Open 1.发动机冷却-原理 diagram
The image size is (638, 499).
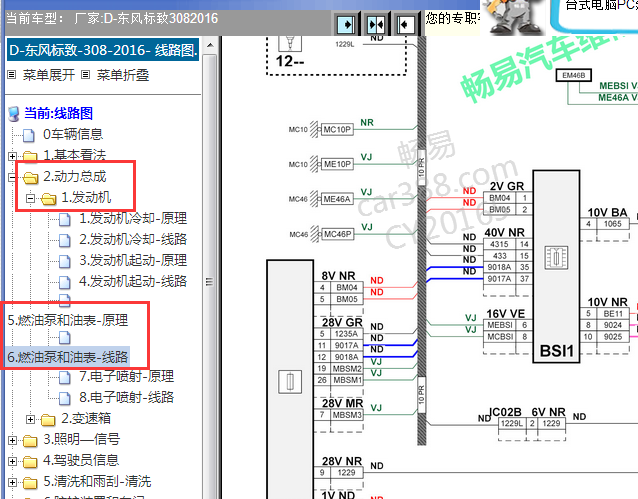(133, 219)
